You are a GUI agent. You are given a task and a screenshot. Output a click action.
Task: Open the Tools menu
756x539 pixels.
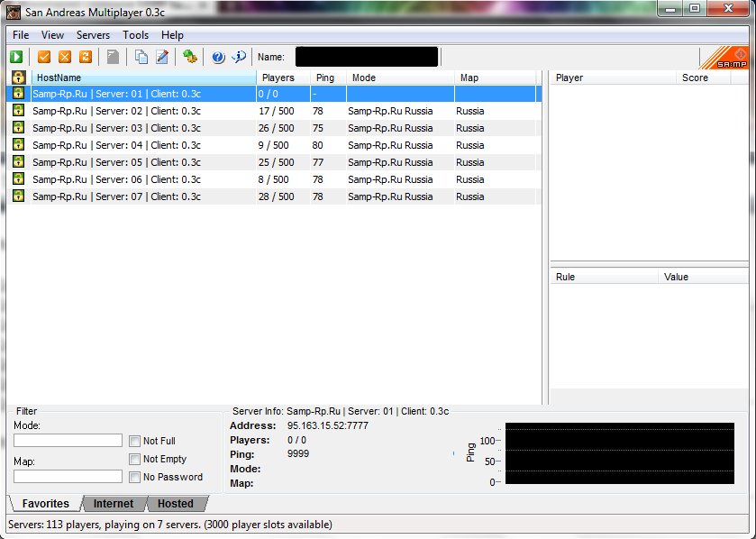tap(135, 35)
